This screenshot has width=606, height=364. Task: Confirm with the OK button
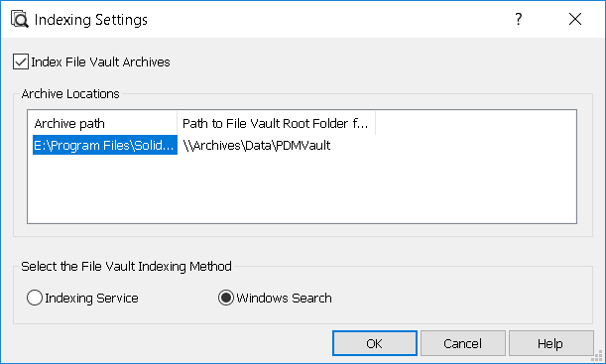375,343
